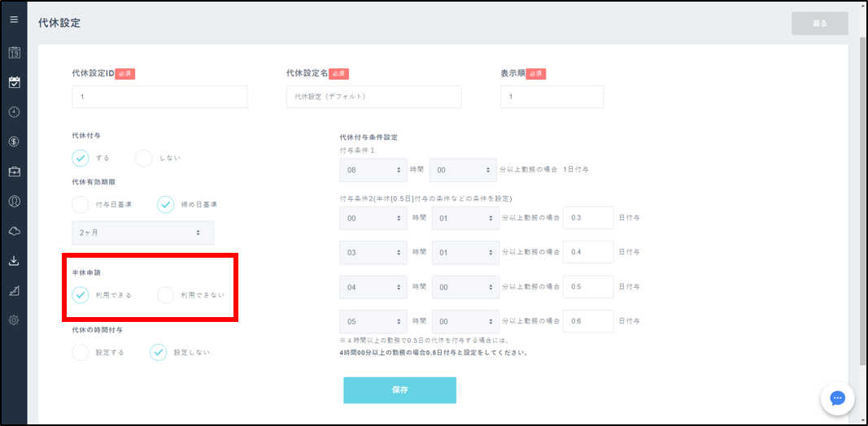Click the 保存 save button

[399, 390]
